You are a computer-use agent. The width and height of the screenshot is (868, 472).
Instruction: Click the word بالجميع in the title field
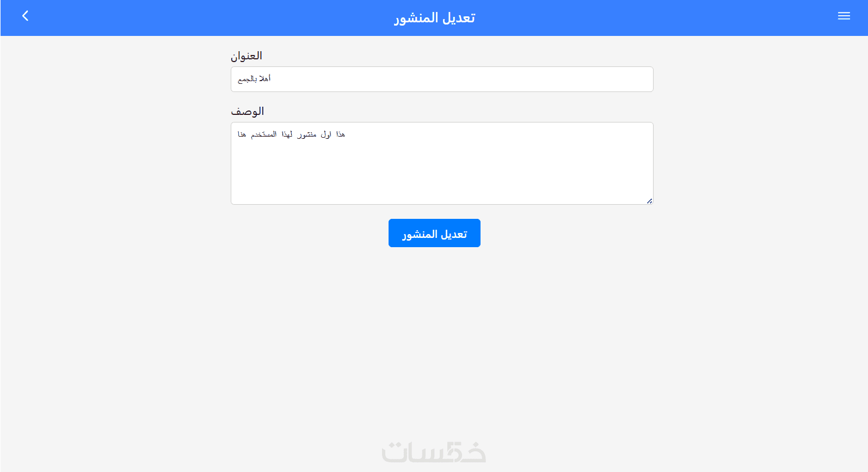click(x=247, y=79)
